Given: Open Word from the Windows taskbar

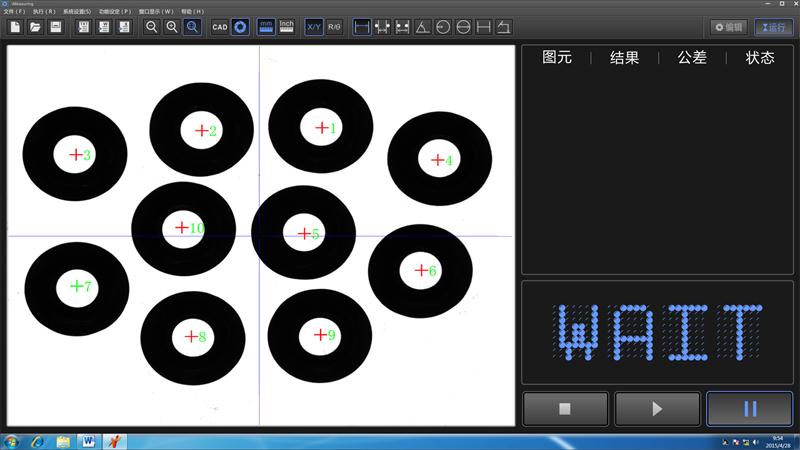Looking at the screenshot, I should pyautogui.click(x=88, y=441).
